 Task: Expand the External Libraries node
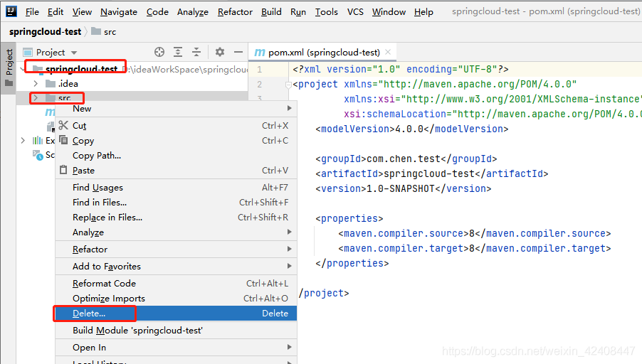click(x=23, y=141)
